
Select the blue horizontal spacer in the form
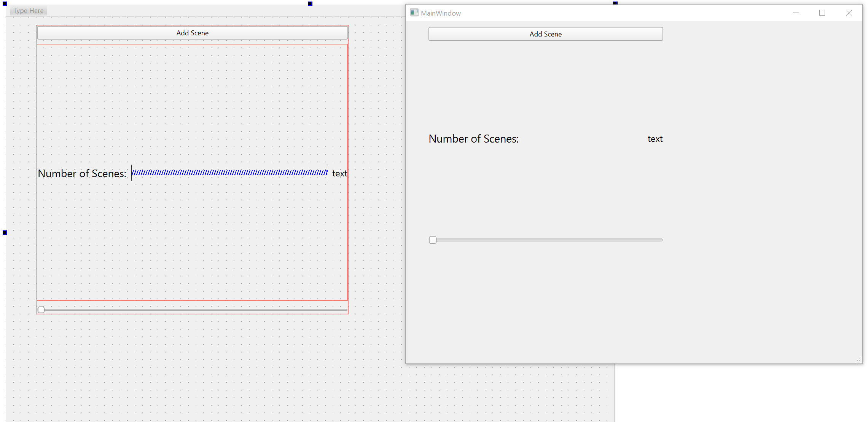pyautogui.click(x=229, y=173)
